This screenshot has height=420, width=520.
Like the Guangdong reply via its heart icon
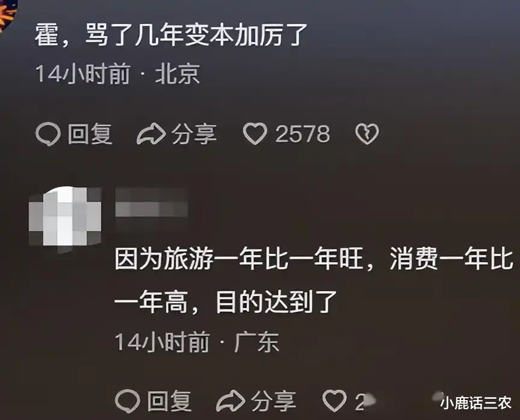coord(334,401)
